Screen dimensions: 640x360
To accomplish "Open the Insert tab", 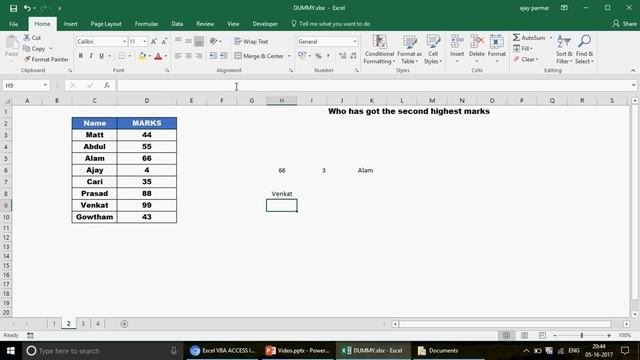I will pos(70,24).
